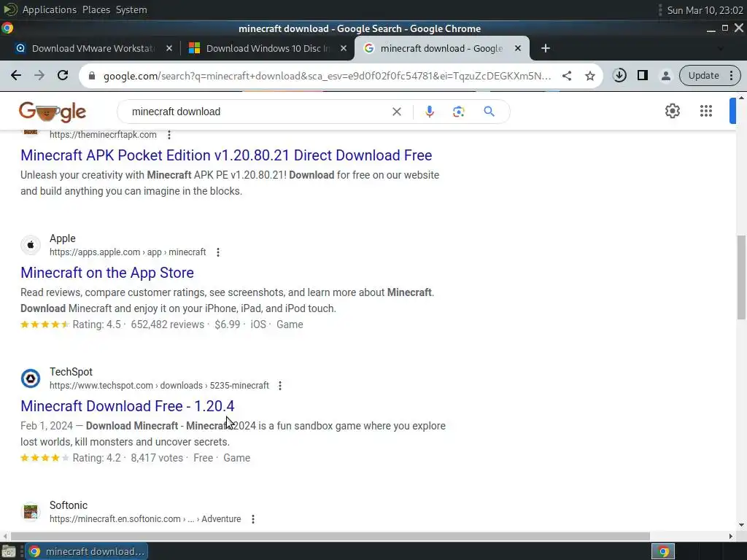Click the TechSpot site name

click(71, 372)
